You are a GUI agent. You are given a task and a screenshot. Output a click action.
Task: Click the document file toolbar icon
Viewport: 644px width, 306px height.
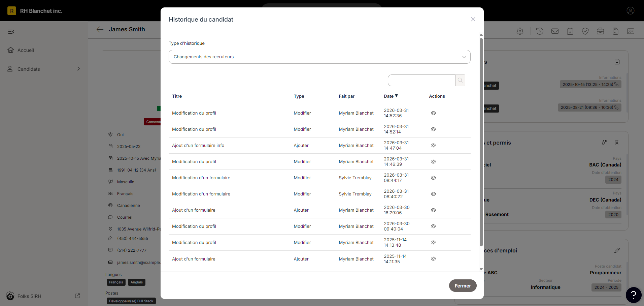click(x=615, y=31)
